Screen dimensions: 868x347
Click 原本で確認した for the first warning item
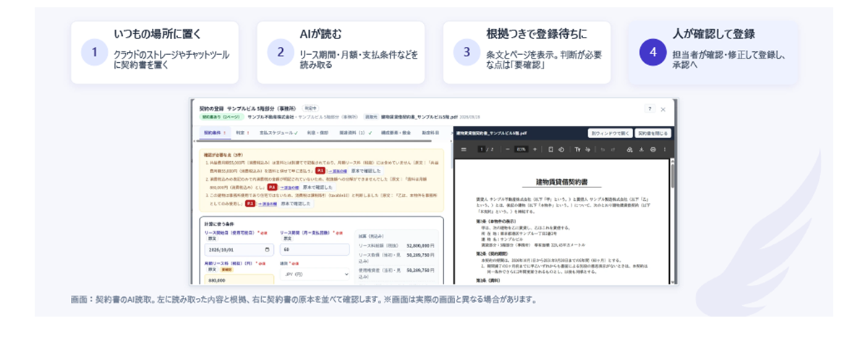[x=366, y=171]
